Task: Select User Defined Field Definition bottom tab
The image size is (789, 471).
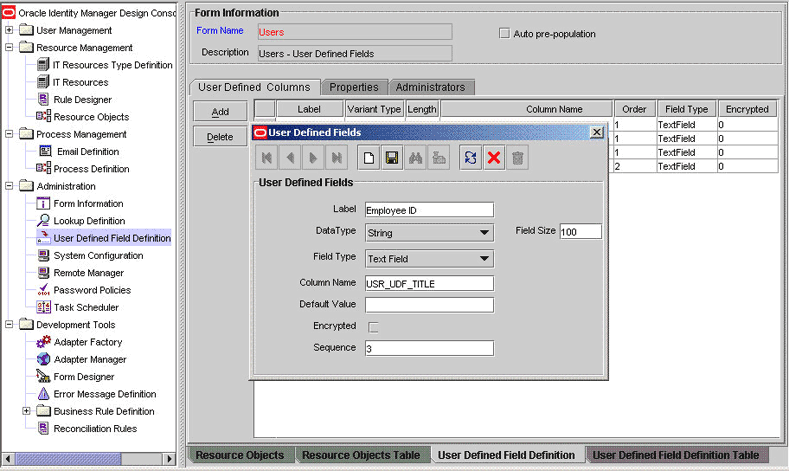Action: point(506,455)
